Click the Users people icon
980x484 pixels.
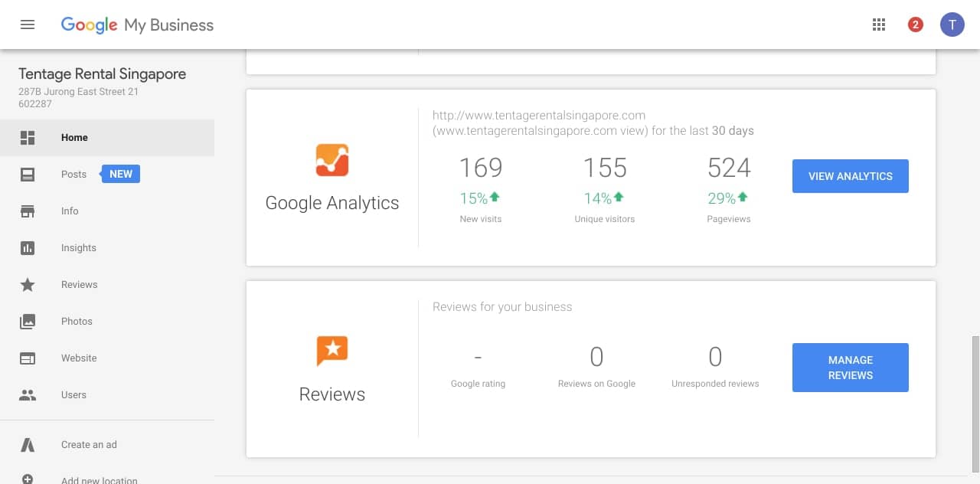coord(28,395)
